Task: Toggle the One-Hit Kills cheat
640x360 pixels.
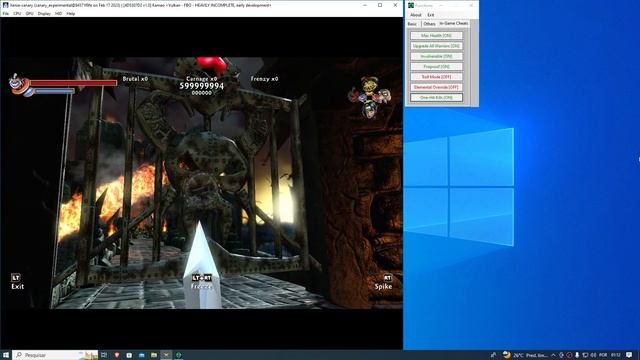Action: pos(436,98)
